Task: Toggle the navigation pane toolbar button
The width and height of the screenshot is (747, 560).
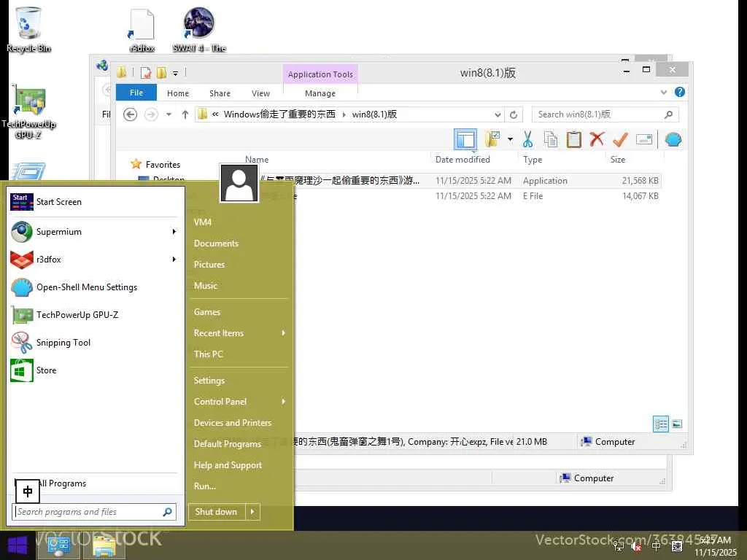Action: [465, 139]
